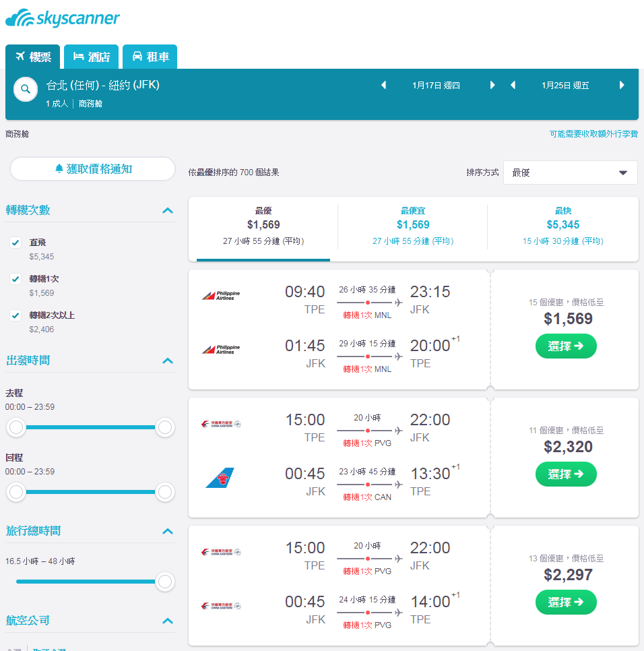Click the China Southern logo on return flight
Viewport: 644px width, 651px height.
(220, 477)
